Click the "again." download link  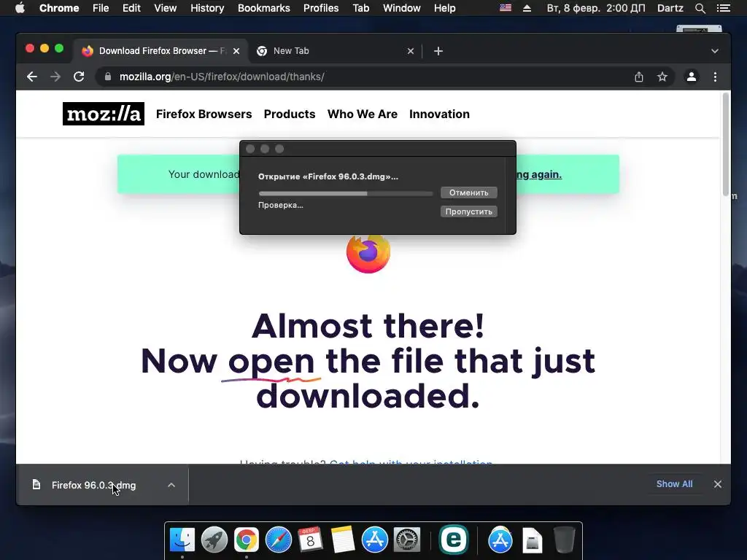click(x=546, y=174)
